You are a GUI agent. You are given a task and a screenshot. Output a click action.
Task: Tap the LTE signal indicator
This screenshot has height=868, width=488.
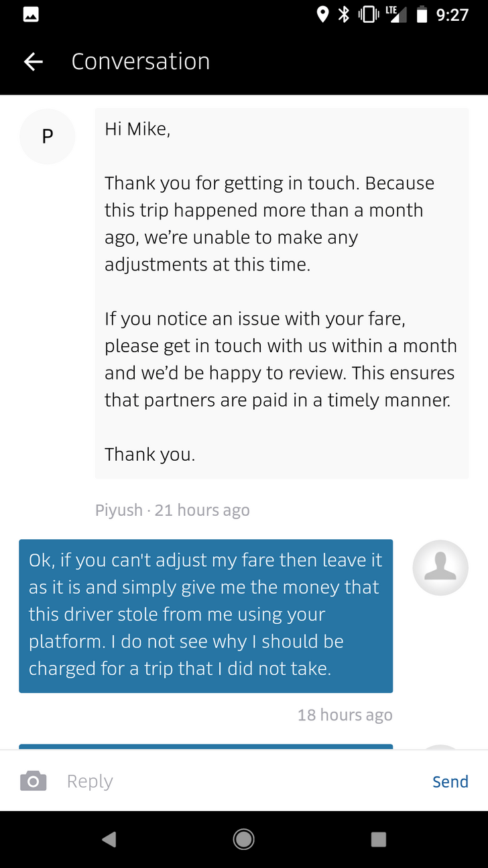[395, 15]
